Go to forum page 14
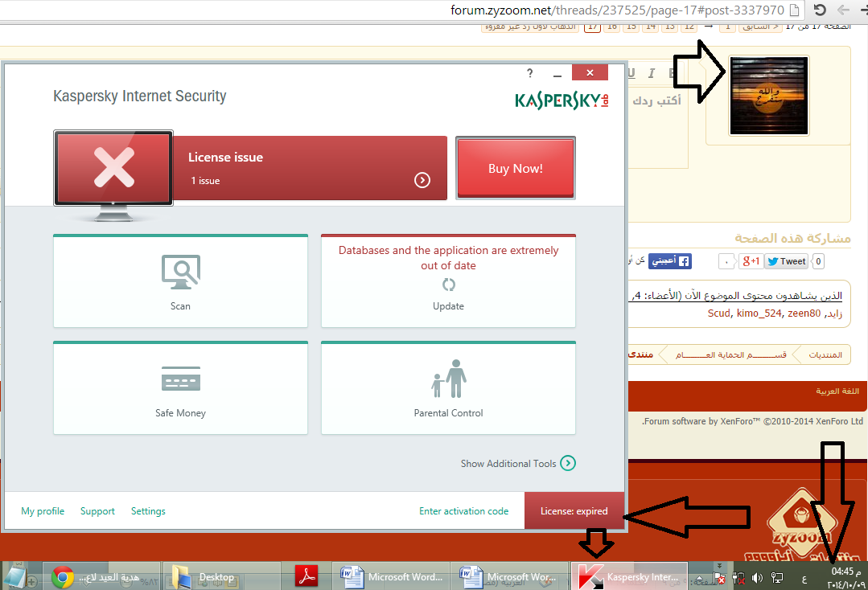 click(651, 27)
